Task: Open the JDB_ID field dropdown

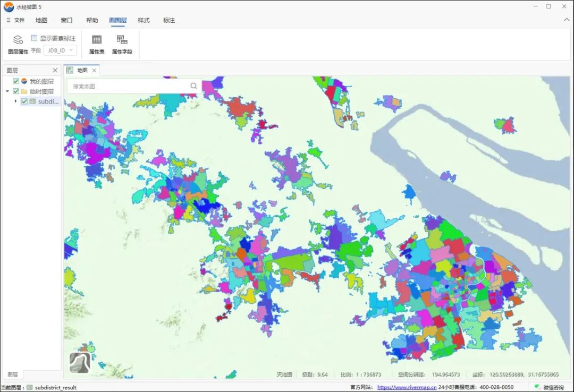Action: (x=61, y=50)
